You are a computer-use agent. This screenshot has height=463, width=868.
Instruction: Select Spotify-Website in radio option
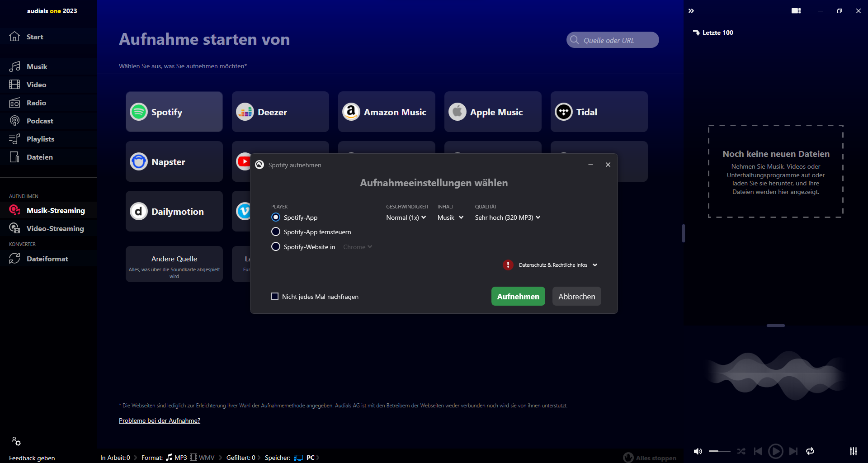pyautogui.click(x=276, y=247)
